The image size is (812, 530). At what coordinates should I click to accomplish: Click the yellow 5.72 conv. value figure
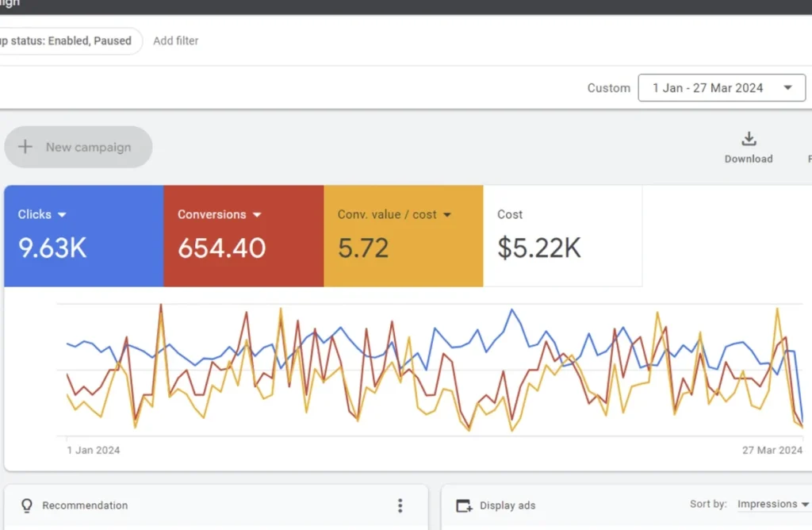(363, 248)
